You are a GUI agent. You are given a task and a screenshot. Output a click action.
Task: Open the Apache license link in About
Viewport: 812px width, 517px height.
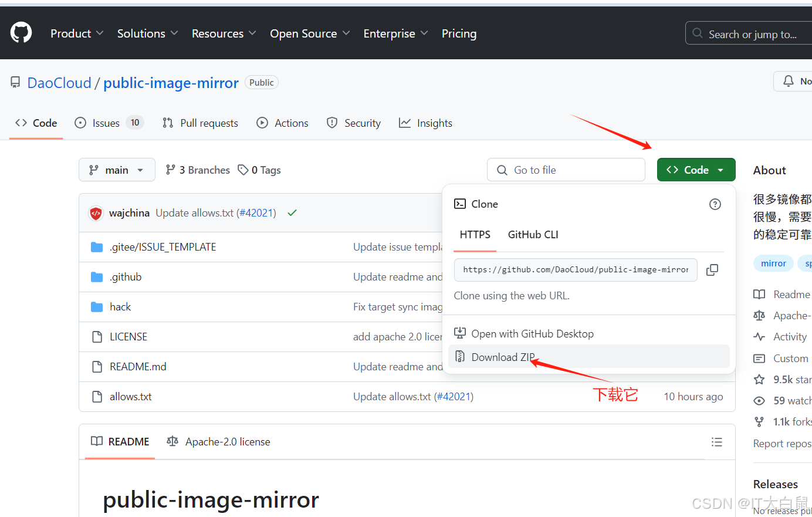[x=782, y=316]
